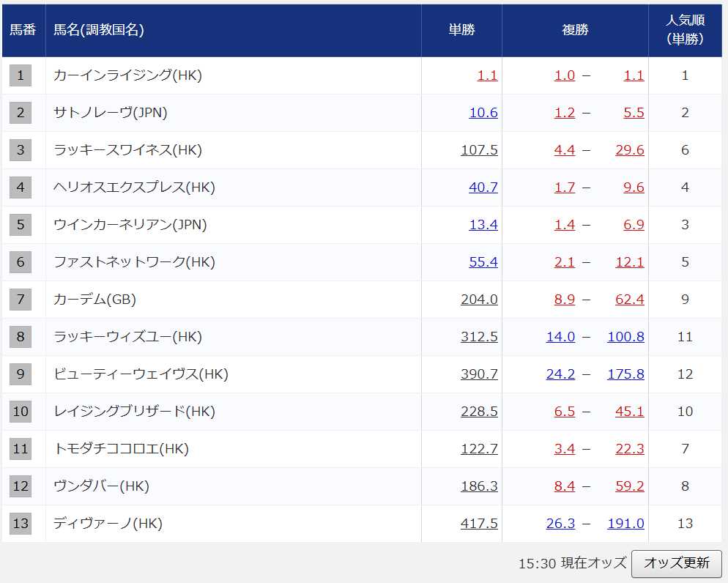Select win odds 122.7 for トモダチココロエ
Screen dimensions: 728x583
[x=479, y=449]
